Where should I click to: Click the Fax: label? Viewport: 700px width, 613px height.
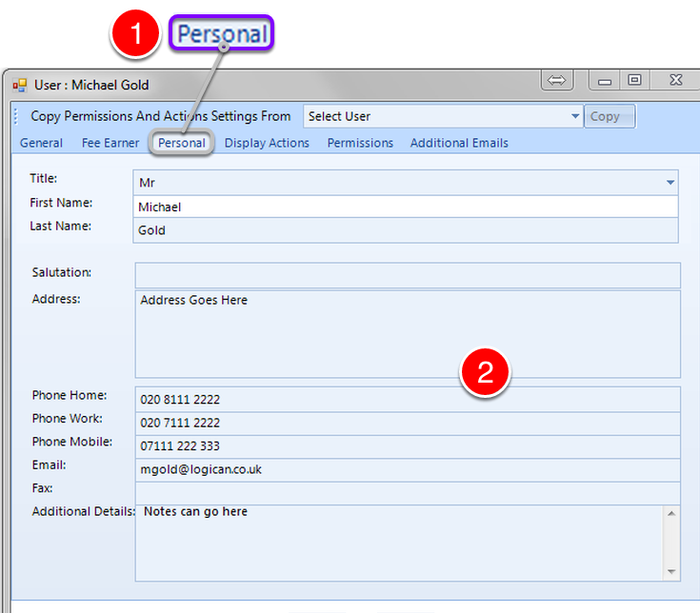43,488
